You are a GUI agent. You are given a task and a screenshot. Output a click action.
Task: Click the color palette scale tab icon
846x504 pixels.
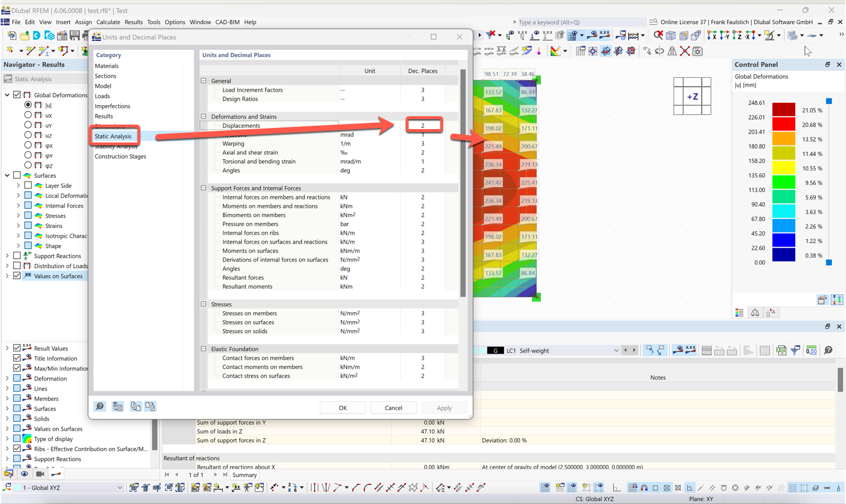pyautogui.click(x=739, y=313)
